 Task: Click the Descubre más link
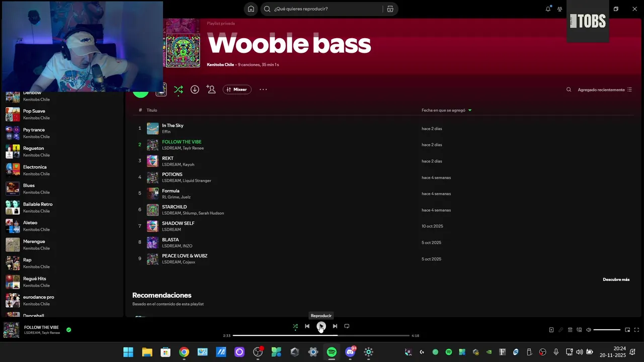[x=616, y=280]
